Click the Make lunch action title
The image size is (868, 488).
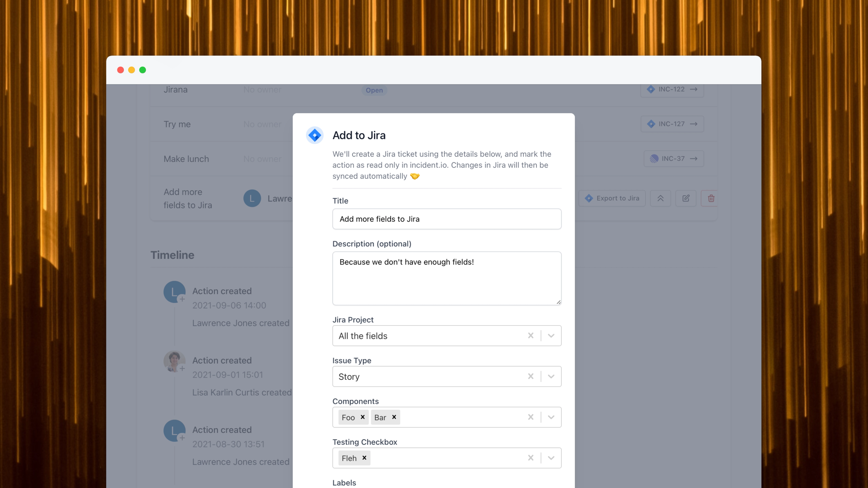pyautogui.click(x=186, y=159)
